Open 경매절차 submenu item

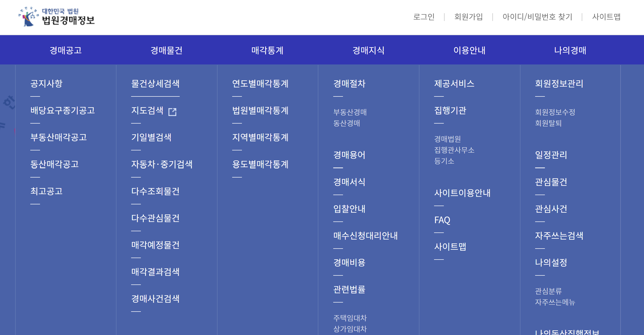pyautogui.click(x=349, y=84)
